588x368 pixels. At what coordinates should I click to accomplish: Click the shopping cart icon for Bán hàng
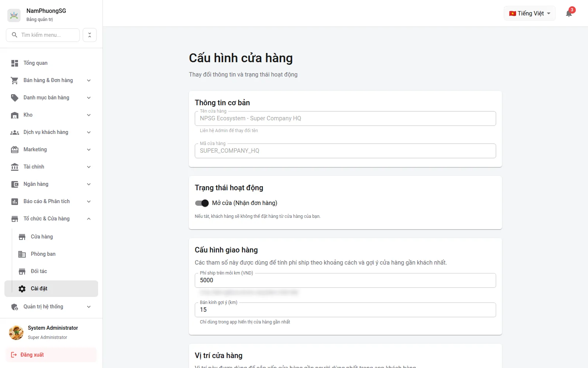click(15, 81)
